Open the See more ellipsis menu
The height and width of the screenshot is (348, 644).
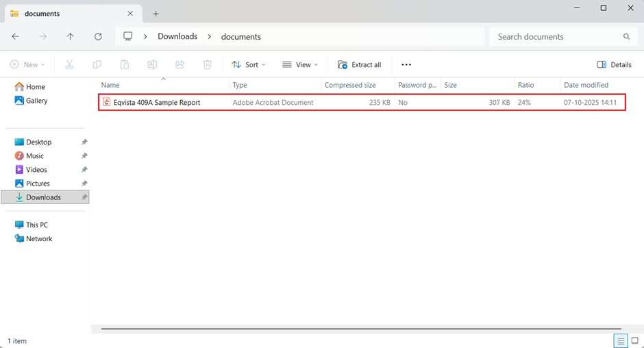[406, 64]
